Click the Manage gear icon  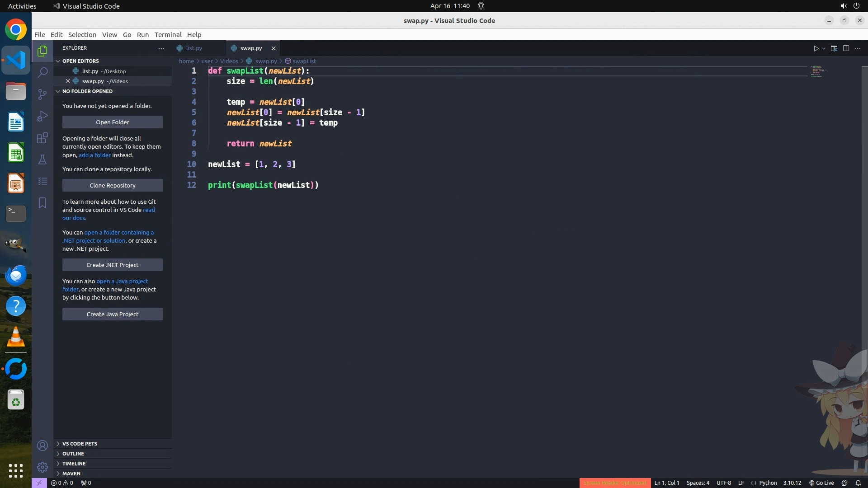click(x=42, y=467)
